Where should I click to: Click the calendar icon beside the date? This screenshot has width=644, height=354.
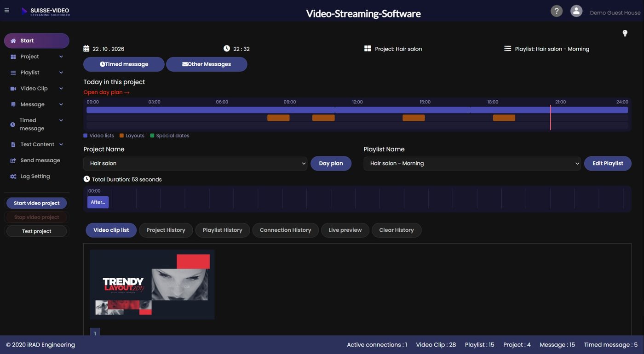(x=86, y=48)
